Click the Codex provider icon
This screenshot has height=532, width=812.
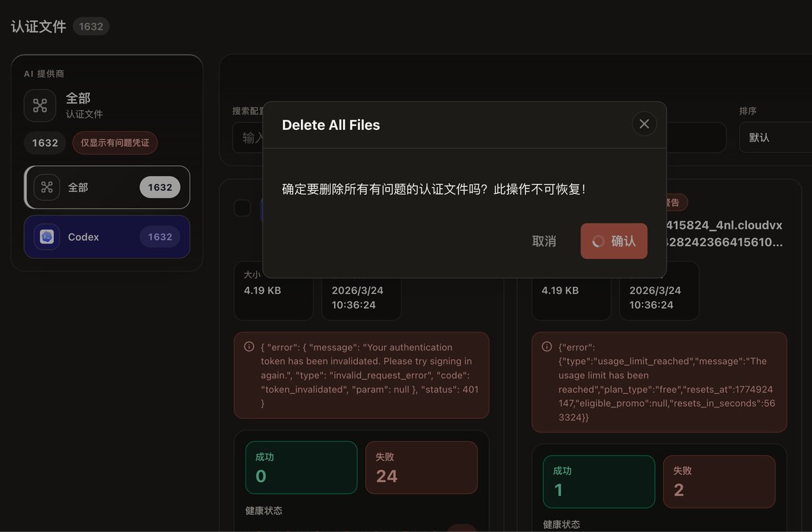(x=47, y=237)
